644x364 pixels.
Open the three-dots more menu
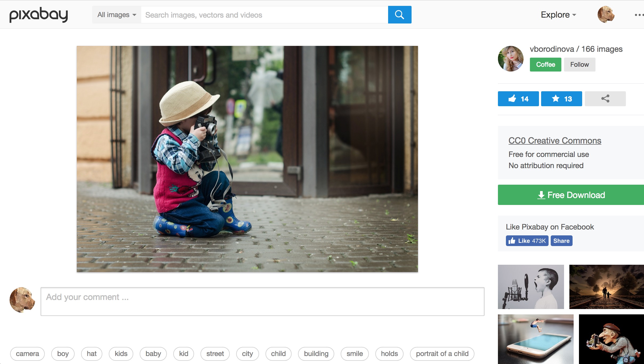pos(639,15)
